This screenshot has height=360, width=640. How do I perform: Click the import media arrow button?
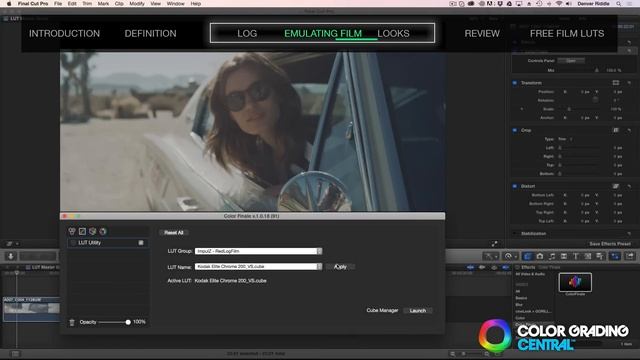(11, 256)
